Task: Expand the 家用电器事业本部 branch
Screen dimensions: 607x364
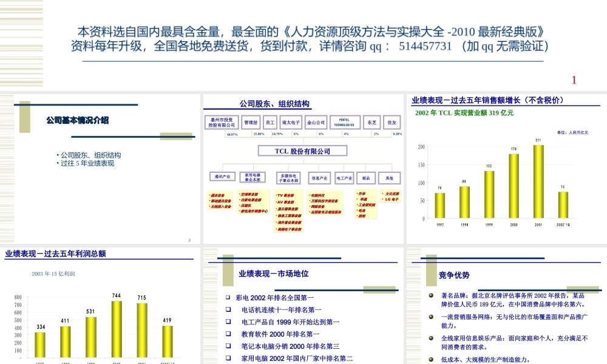Action: 253,177
